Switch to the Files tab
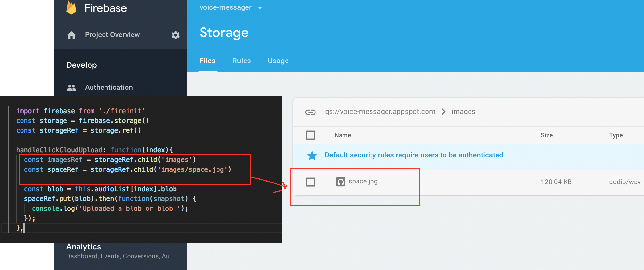The height and width of the screenshot is (270, 644). pos(207,61)
